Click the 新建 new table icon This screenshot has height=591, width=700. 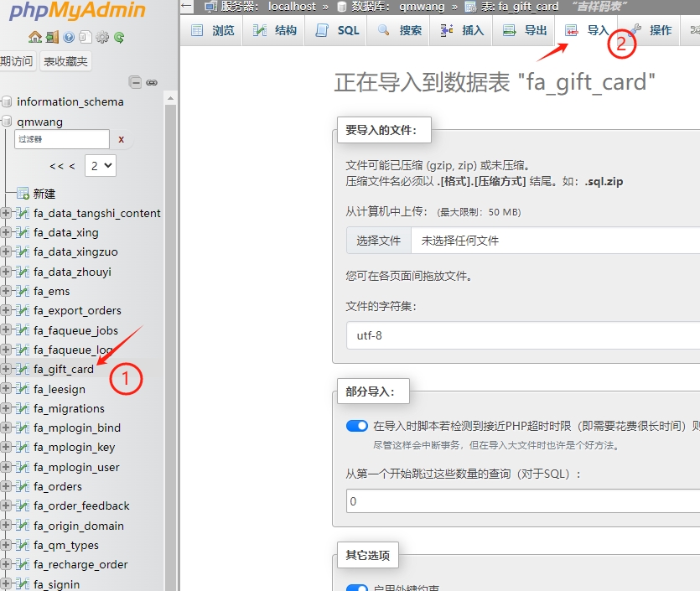coord(23,194)
